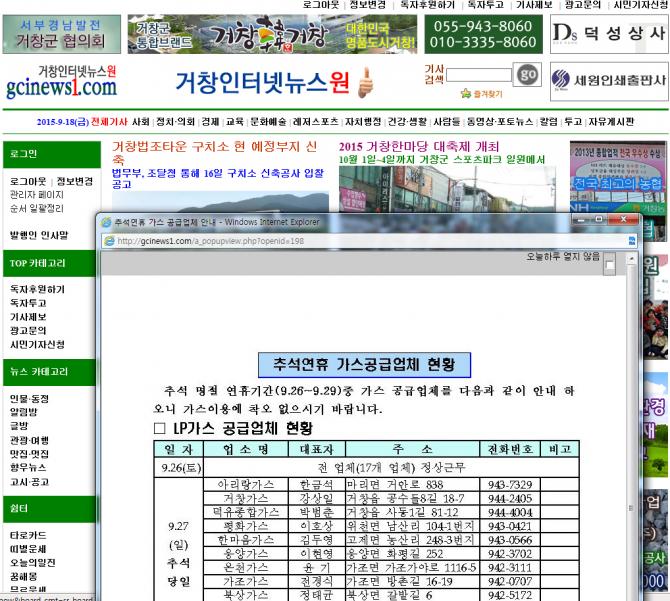Click the page icon in popup address bar
Screen dimensions: 670x601
tap(110, 241)
